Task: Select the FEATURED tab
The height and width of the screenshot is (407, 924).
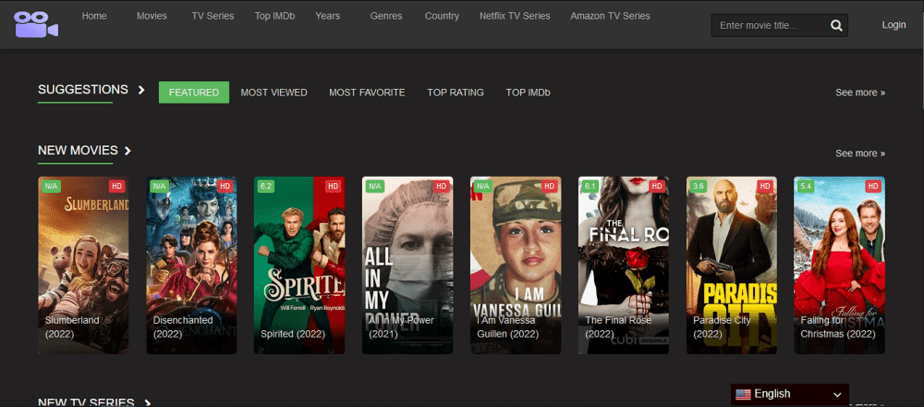Action: coord(194,92)
